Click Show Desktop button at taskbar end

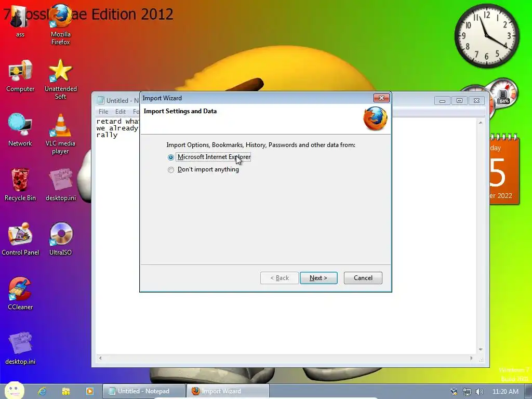(x=528, y=391)
